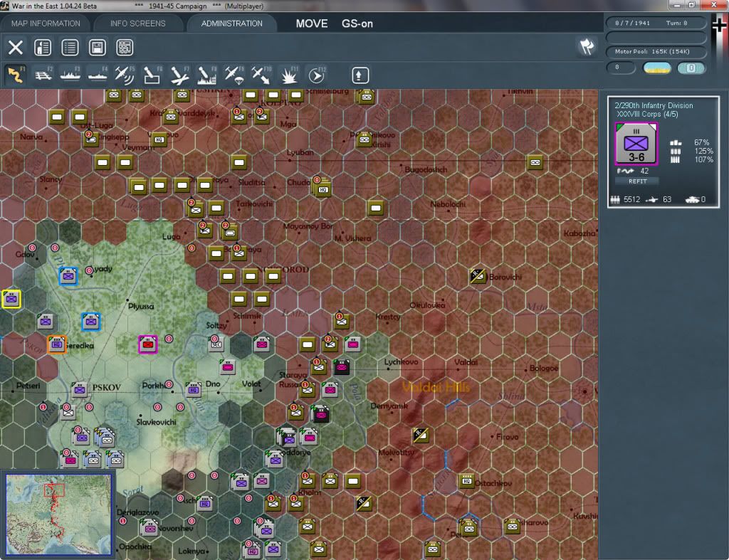Click the pale pill showing 0
The width and height of the screenshot is (729, 560).
click(x=691, y=68)
